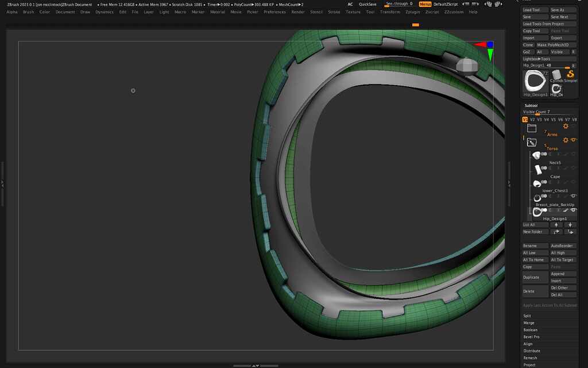The width and height of the screenshot is (588, 368).
Task: Click the Cylinder3D tool thumbnail icon
Action: tap(556, 74)
